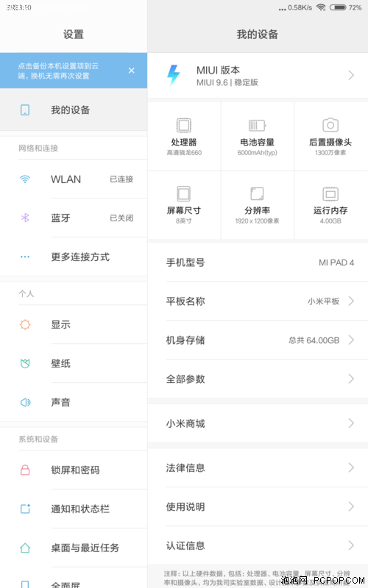The height and width of the screenshot is (588, 368).
Task: Click the three-dot more connections icon
Action: 25,257
